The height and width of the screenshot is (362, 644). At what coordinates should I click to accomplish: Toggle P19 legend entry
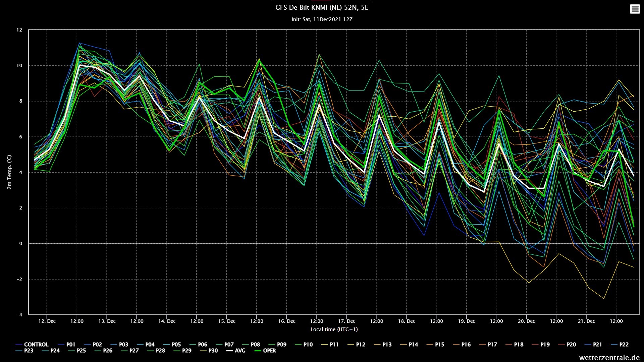(541, 345)
